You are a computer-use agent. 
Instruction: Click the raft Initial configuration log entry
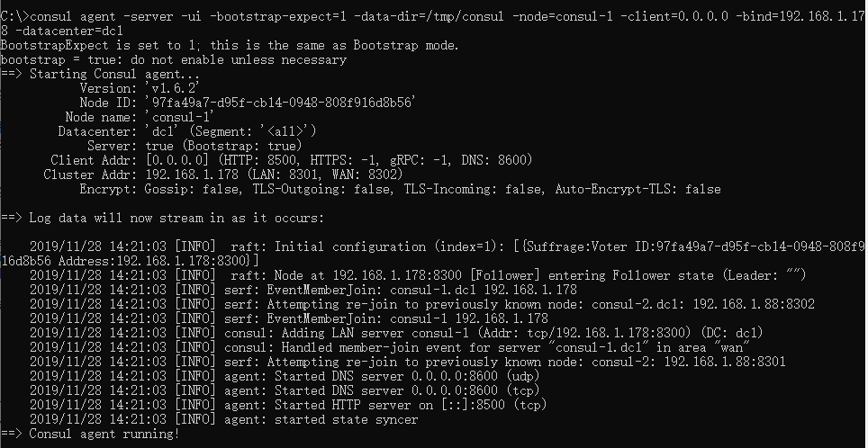click(432, 246)
